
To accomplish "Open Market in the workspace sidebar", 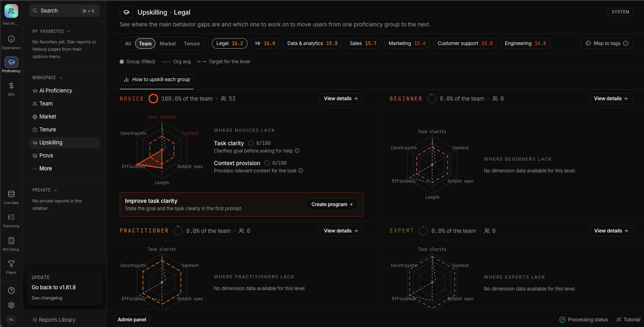I will pos(65,116).
